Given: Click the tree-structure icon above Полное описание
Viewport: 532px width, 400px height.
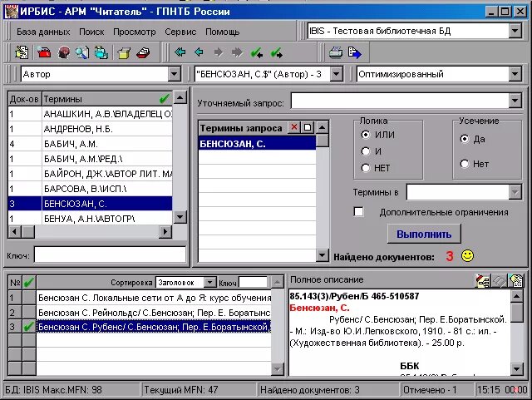Looking at the screenshot, I should 483,281.
